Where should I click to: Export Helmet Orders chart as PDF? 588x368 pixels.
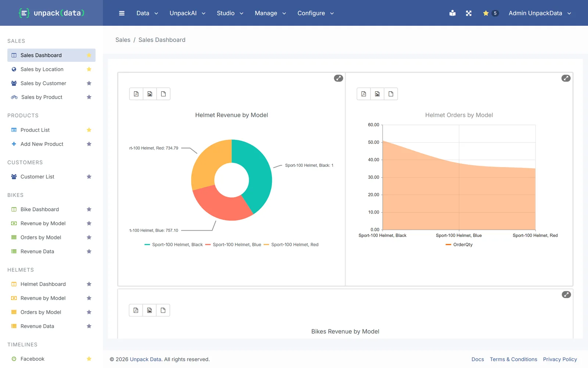point(364,94)
